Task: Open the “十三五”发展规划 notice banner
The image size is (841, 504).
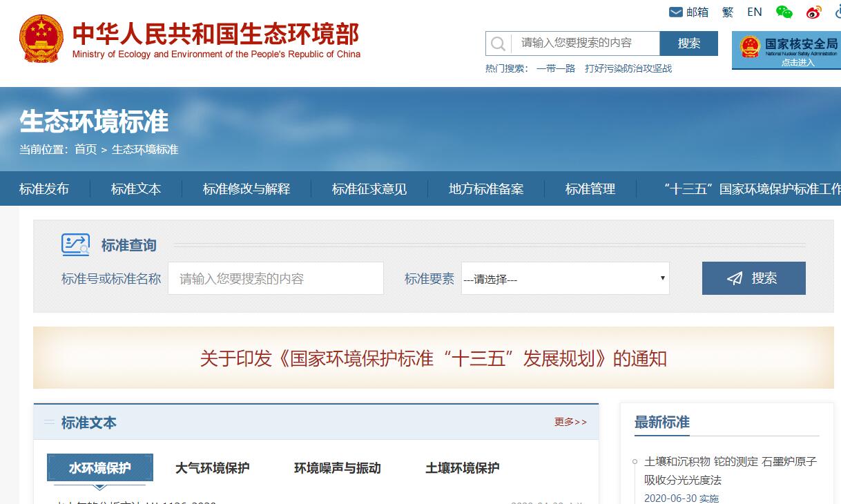Action: pyautogui.click(x=434, y=358)
